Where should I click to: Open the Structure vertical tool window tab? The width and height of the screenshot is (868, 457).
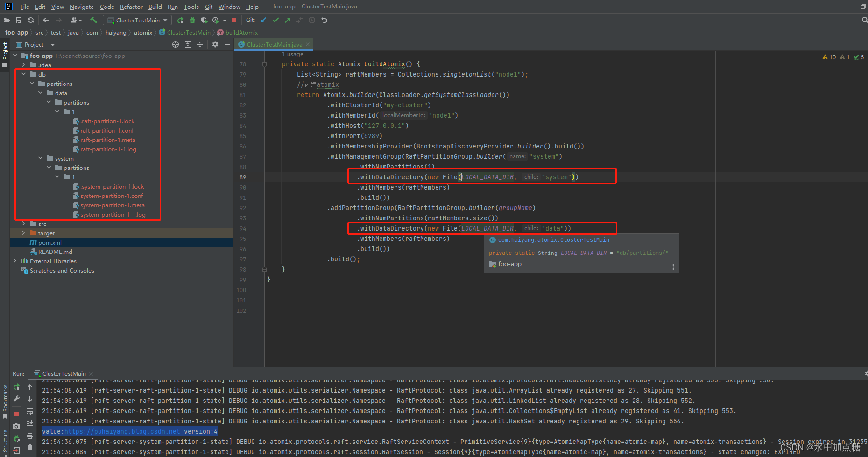pyautogui.click(x=5, y=441)
